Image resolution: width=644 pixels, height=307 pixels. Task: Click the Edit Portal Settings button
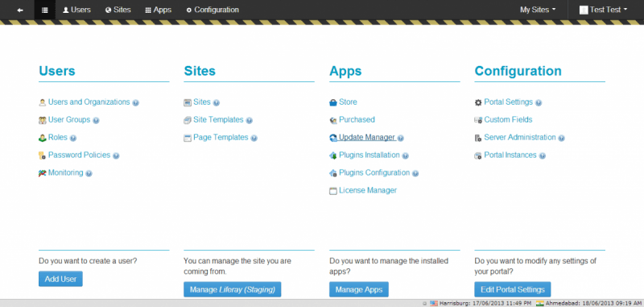tap(513, 289)
